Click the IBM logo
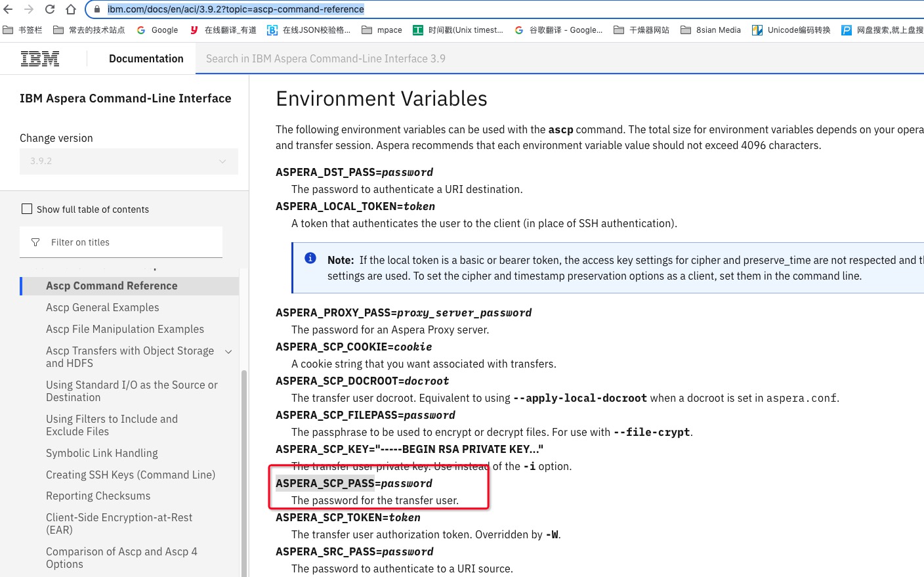Viewport: 924px width, 577px height. tap(40, 58)
